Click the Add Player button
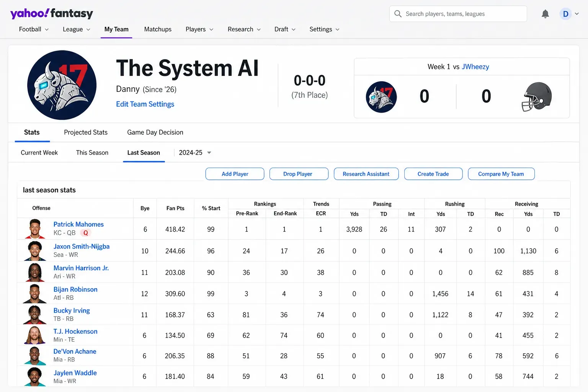 click(x=235, y=174)
